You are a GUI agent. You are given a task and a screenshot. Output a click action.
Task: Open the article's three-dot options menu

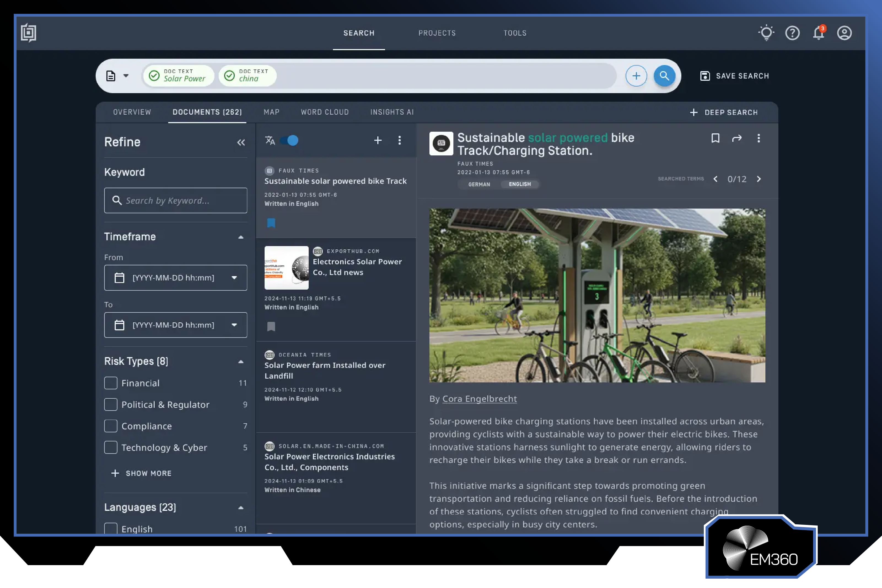click(x=758, y=138)
